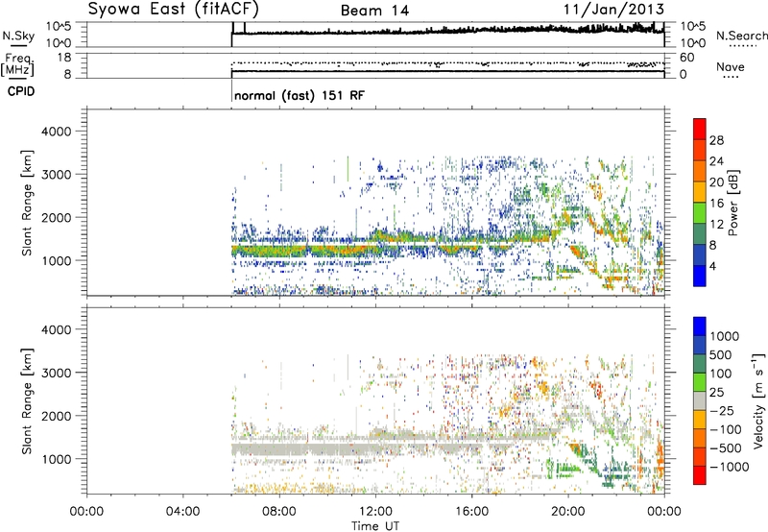Viewport: 768px width, 532px height.
Task: Select the 'N.Sky' legend label
Action: click(18, 36)
